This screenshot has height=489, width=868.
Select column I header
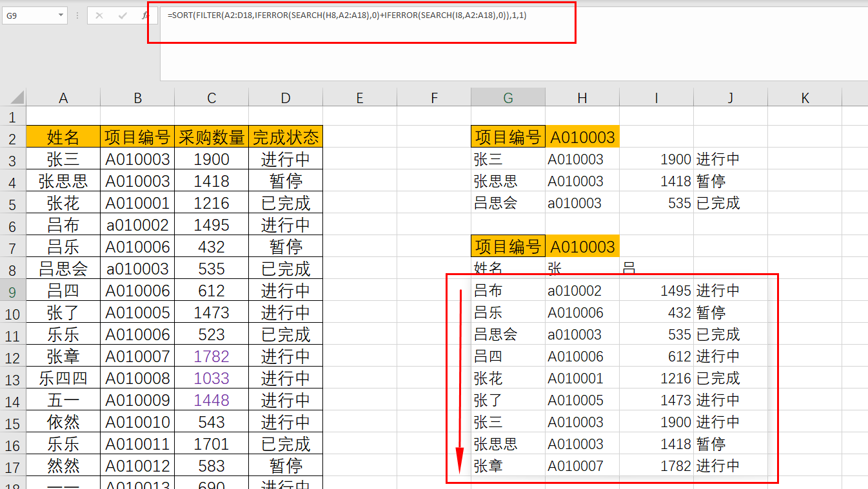click(656, 98)
